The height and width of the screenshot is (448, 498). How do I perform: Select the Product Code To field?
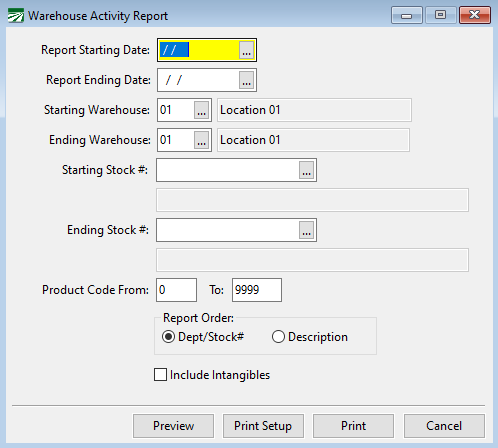pos(257,290)
